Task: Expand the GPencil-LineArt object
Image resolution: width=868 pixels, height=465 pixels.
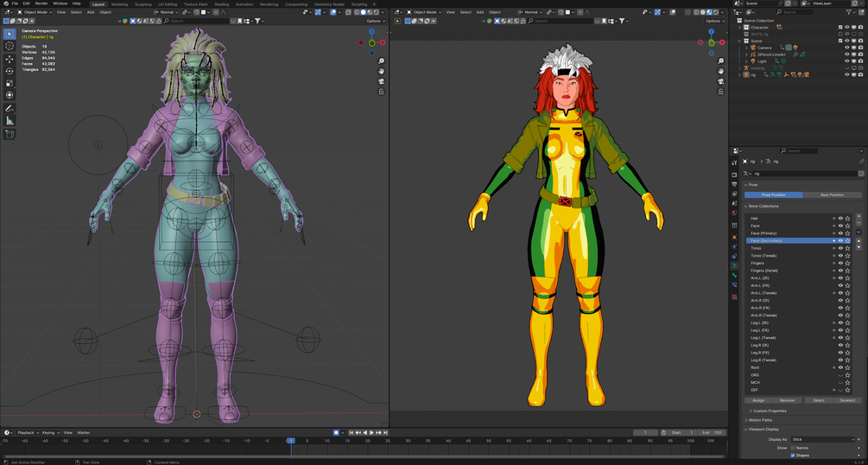Action: click(746, 54)
